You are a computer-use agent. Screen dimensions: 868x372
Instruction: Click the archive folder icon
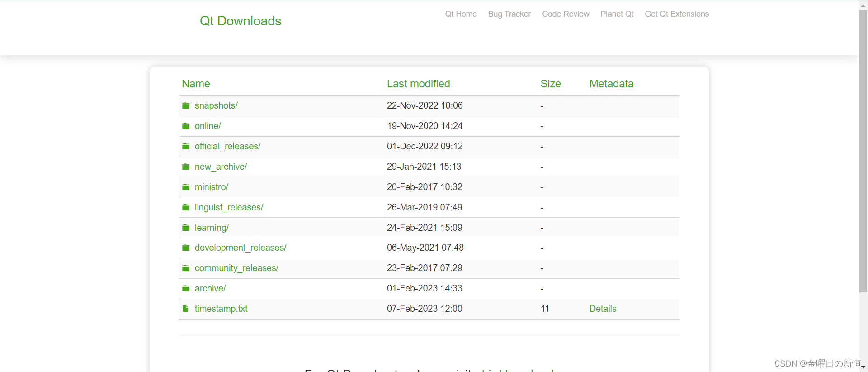pyautogui.click(x=186, y=288)
